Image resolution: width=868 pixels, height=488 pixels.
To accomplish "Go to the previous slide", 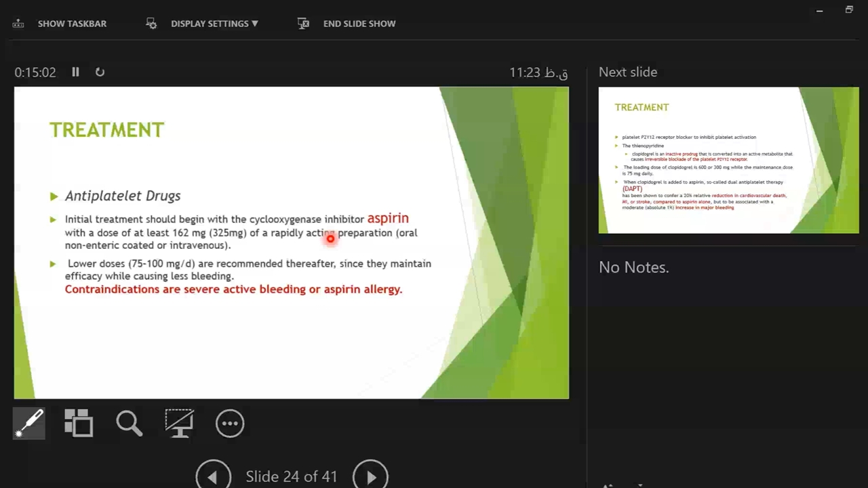I will [213, 476].
